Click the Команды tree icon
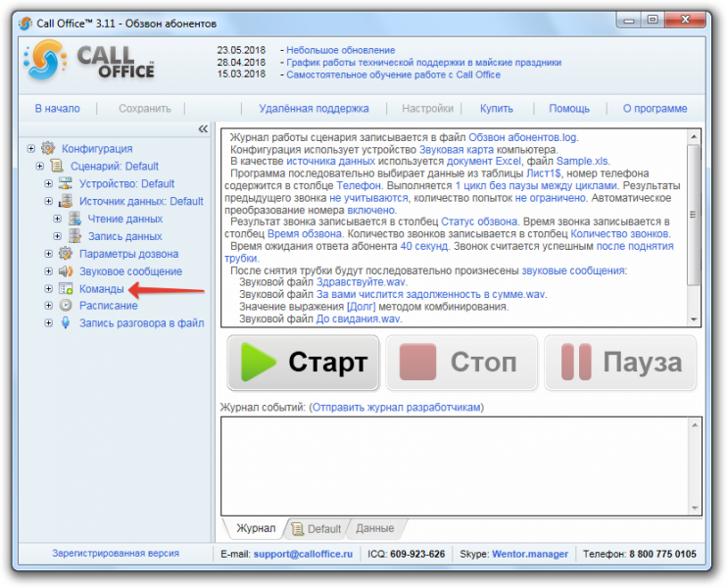Image resolution: width=728 pixels, height=588 pixels. (66, 288)
